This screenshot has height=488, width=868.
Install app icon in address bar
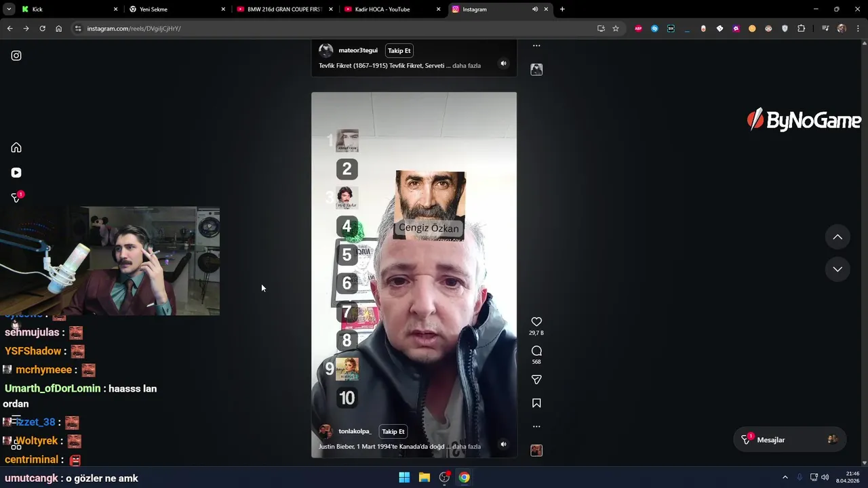601,28
